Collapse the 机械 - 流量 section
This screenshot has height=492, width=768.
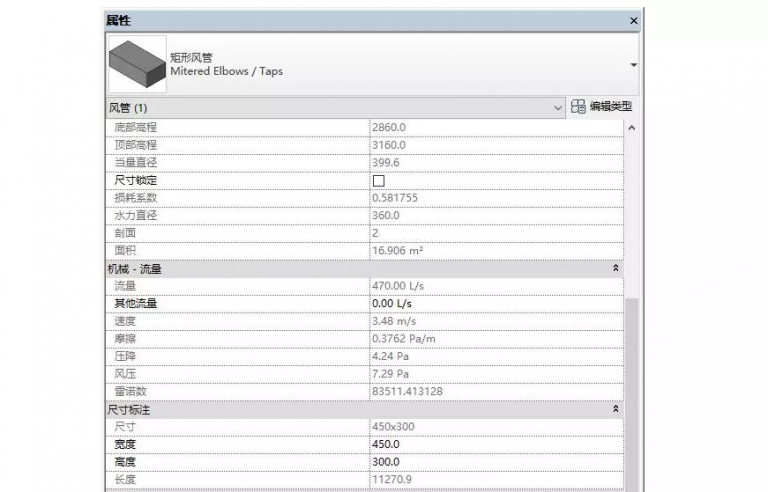click(615, 268)
